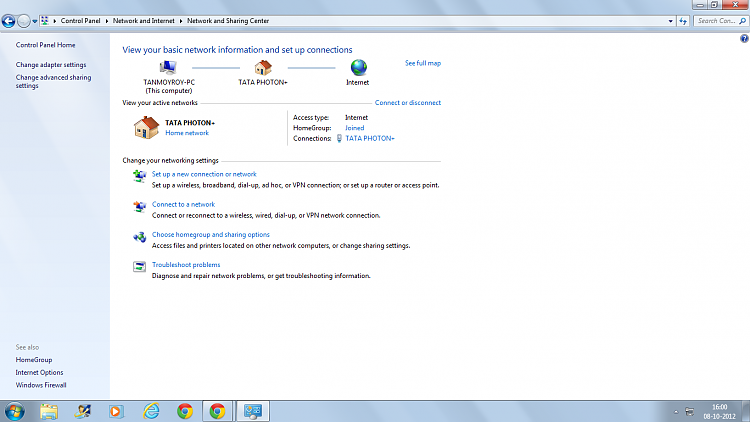Click the Control Panel icon in address bar
Image resolution: width=750 pixels, height=422 pixels.
[44, 21]
